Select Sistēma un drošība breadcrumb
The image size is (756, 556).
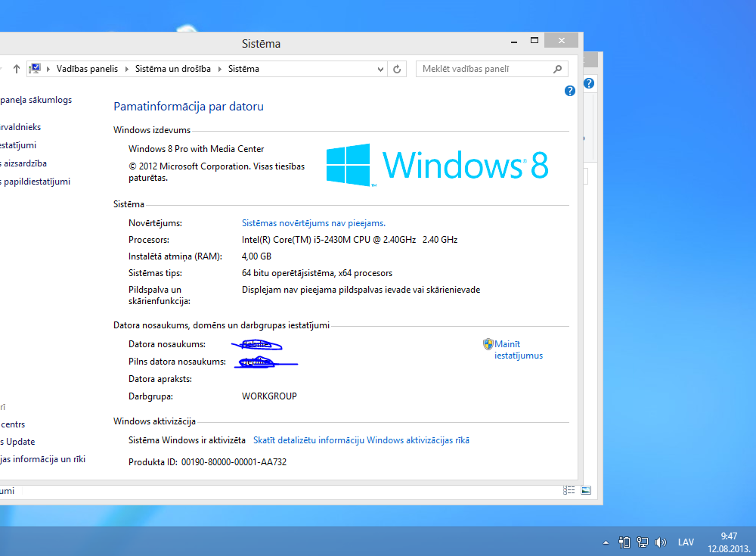(172, 69)
